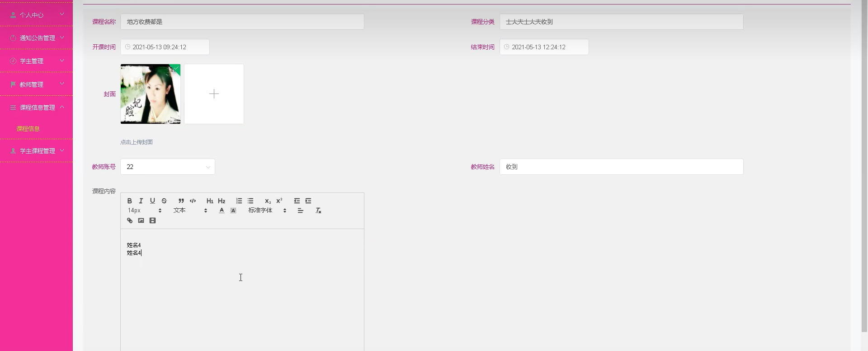This screenshot has width=868, height=351.
Task: Toggle underline formatting in editor toolbar
Action: (152, 201)
